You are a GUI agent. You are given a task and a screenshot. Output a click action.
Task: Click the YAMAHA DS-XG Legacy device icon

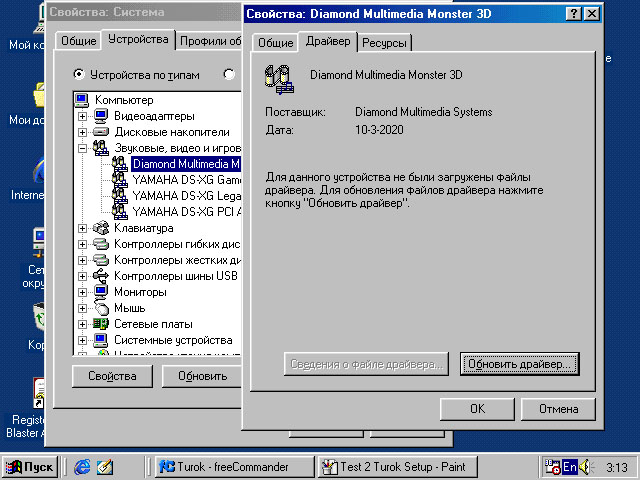point(120,196)
